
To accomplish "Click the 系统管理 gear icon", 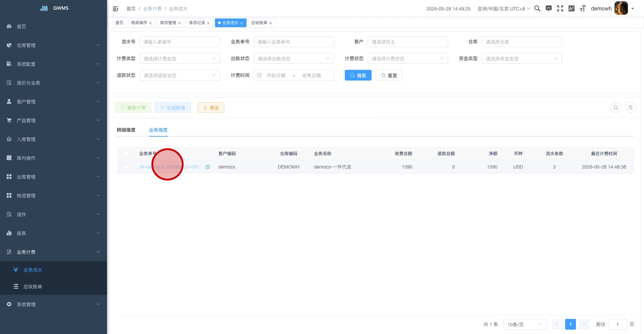I will pos(9,304).
